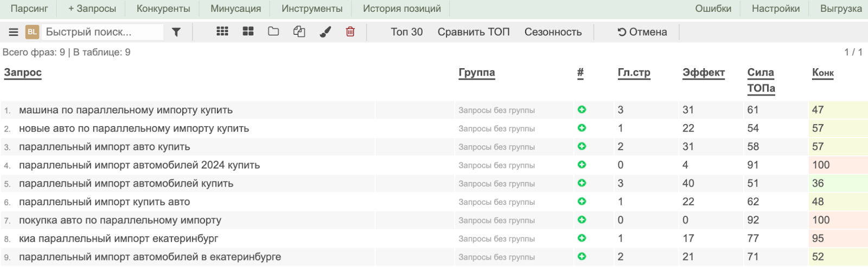Click the copy phrases icon

point(299,32)
